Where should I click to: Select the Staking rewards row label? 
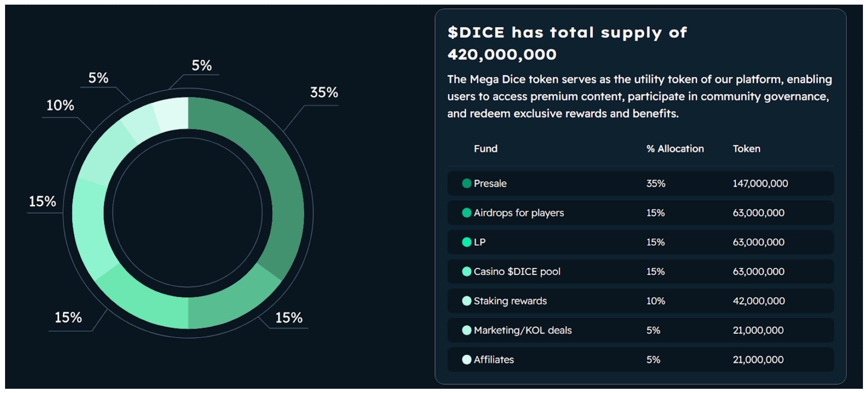tap(510, 301)
